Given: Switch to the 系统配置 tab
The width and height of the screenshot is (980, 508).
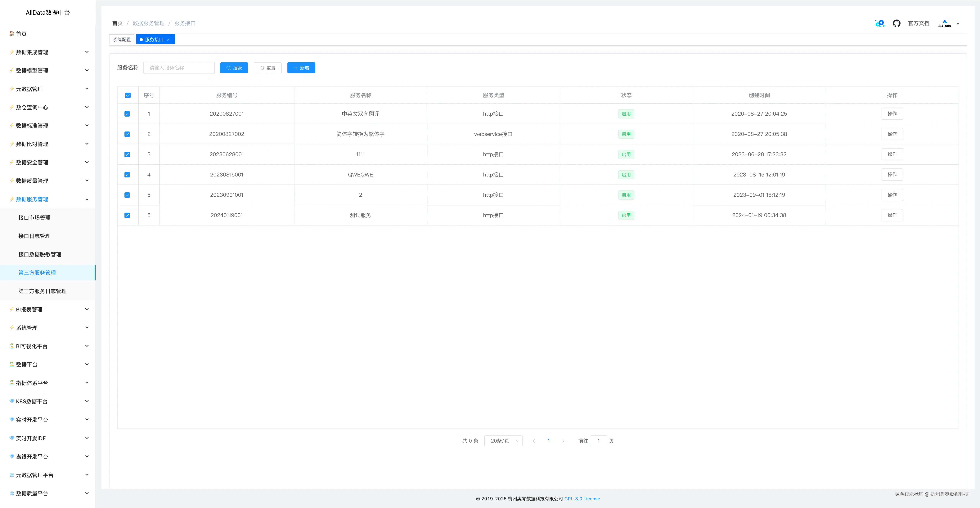Looking at the screenshot, I should click(x=122, y=40).
